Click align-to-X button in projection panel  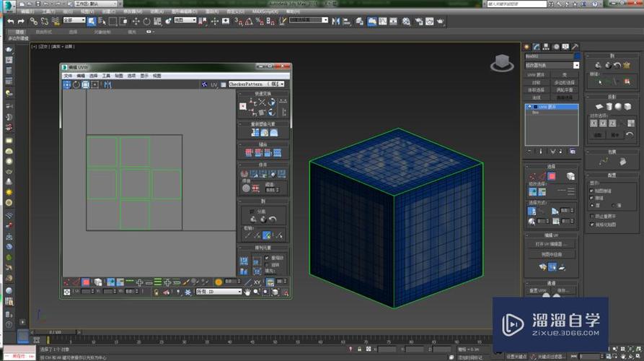click(x=594, y=123)
